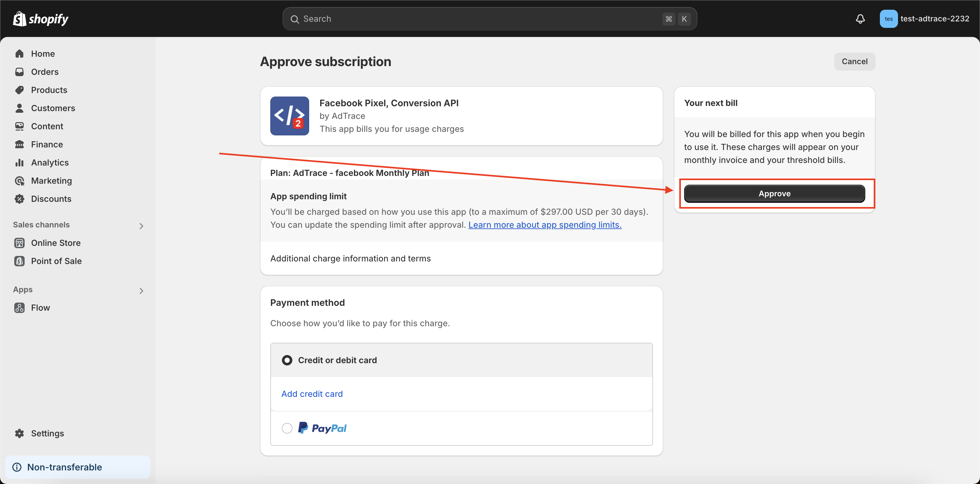Click the Finance bank icon
This screenshot has height=484, width=980.
(x=19, y=144)
